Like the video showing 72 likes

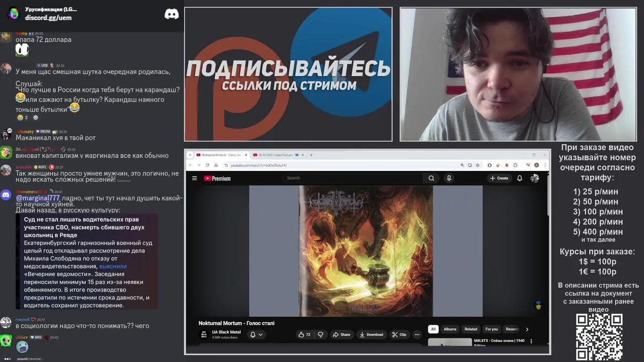pos(304,334)
